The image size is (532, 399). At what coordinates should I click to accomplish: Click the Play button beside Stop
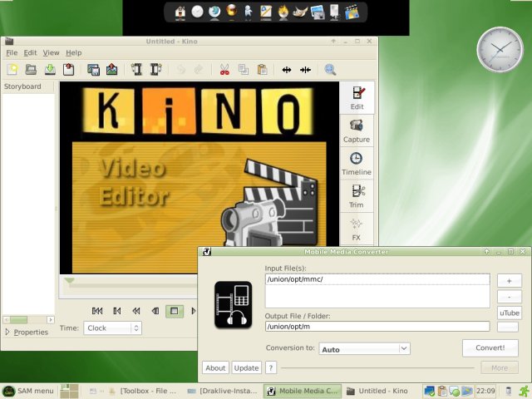[x=193, y=311]
